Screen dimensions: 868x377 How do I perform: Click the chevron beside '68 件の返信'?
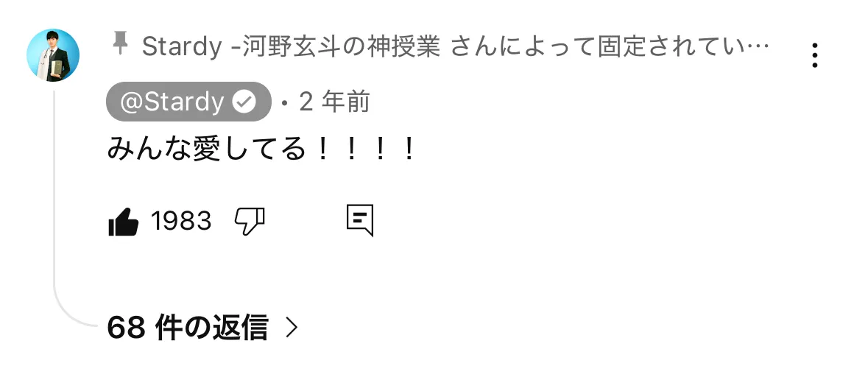point(292,328)
